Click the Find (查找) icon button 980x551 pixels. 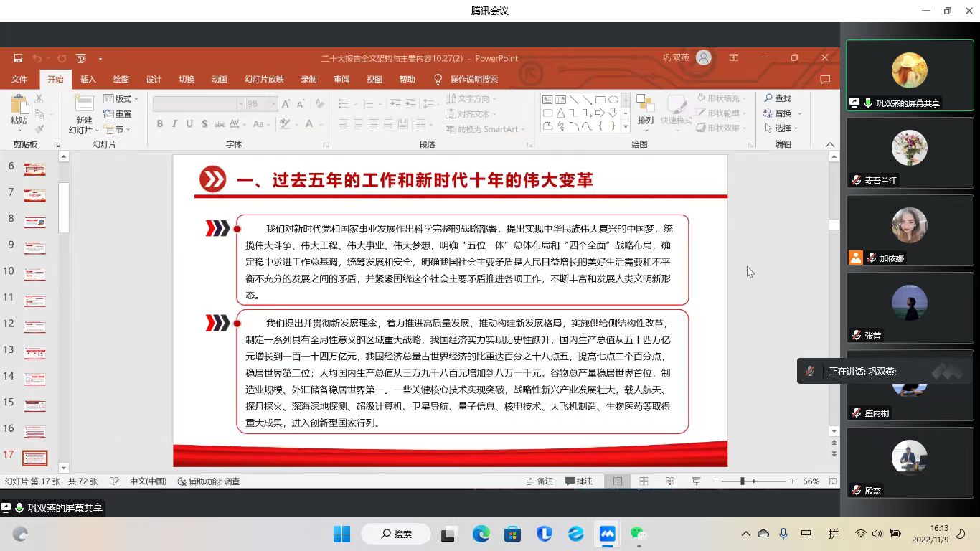778,98
